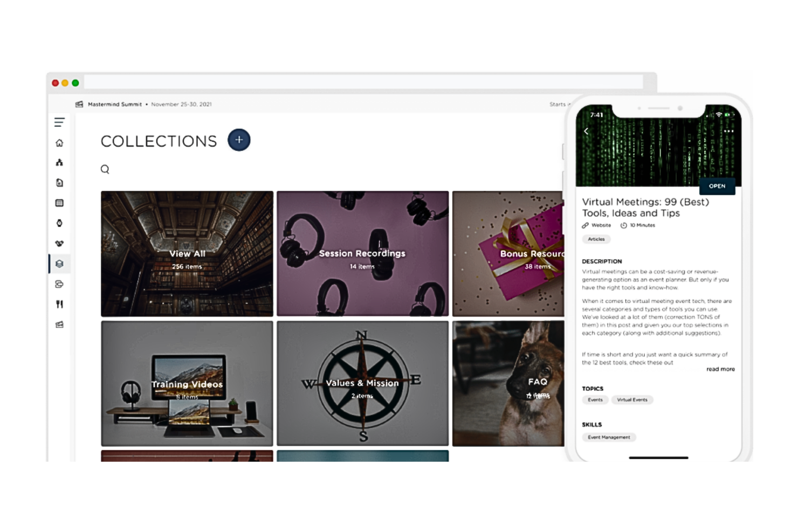Open the three-dot more menu on the phone
Image resolution: width=798 pixels, height=532 pixels.
[x=728, y=131]
